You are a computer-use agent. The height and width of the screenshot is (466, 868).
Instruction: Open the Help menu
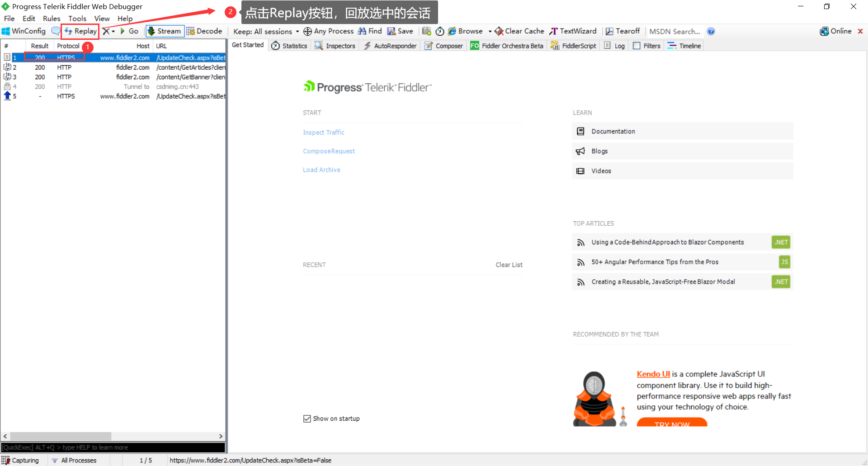pos(125,19)
